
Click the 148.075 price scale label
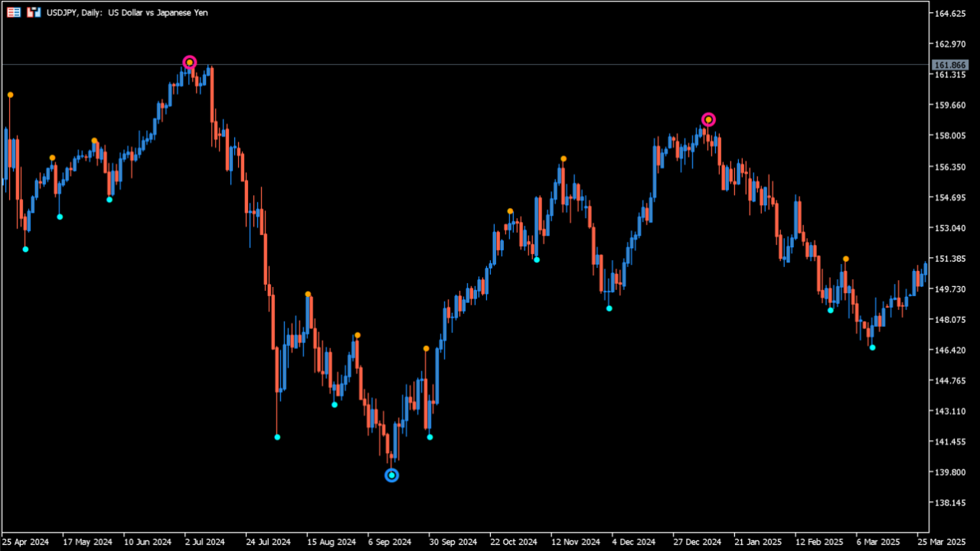(950, 320)
